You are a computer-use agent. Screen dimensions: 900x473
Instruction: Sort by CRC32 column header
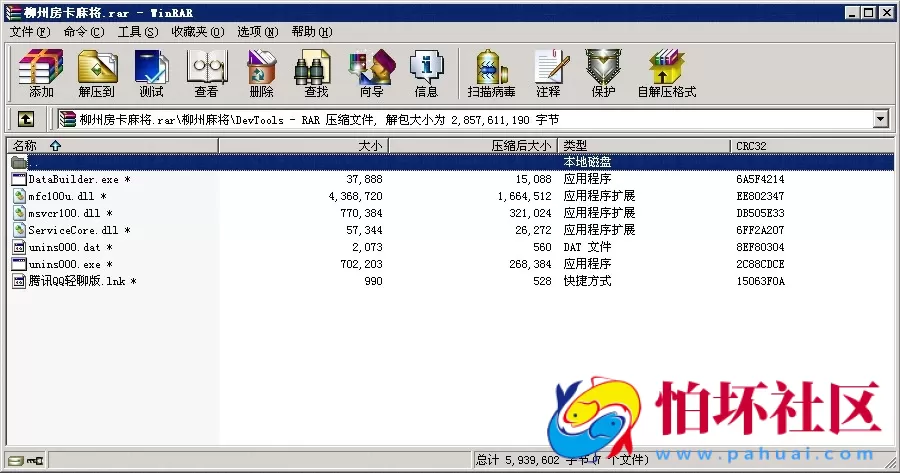812,146
